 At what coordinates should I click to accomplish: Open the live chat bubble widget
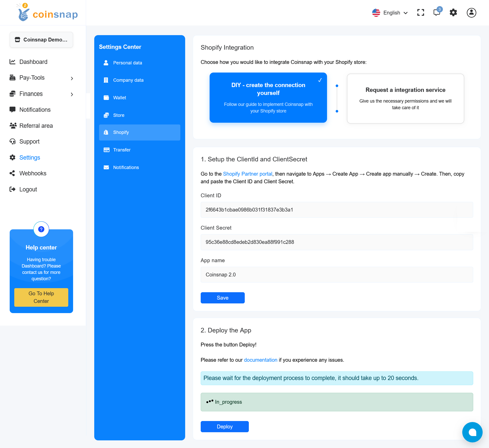tap(472, 432)
